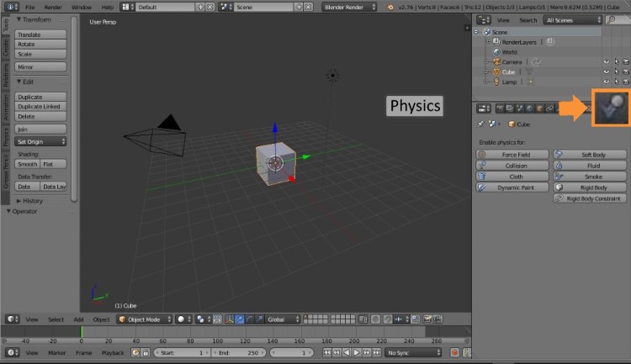Toggle timeline preview range clock icon

(x=135, y=352)
